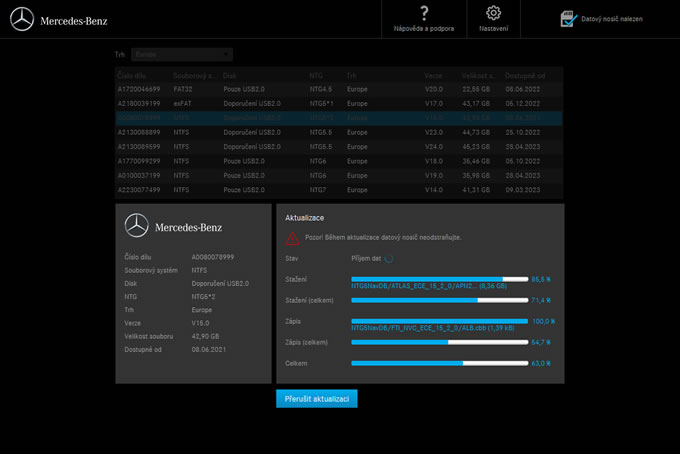Click the 09.03.2023 date cell
Viewport: 680px width, 454px height.
click(x=523, y=190)
